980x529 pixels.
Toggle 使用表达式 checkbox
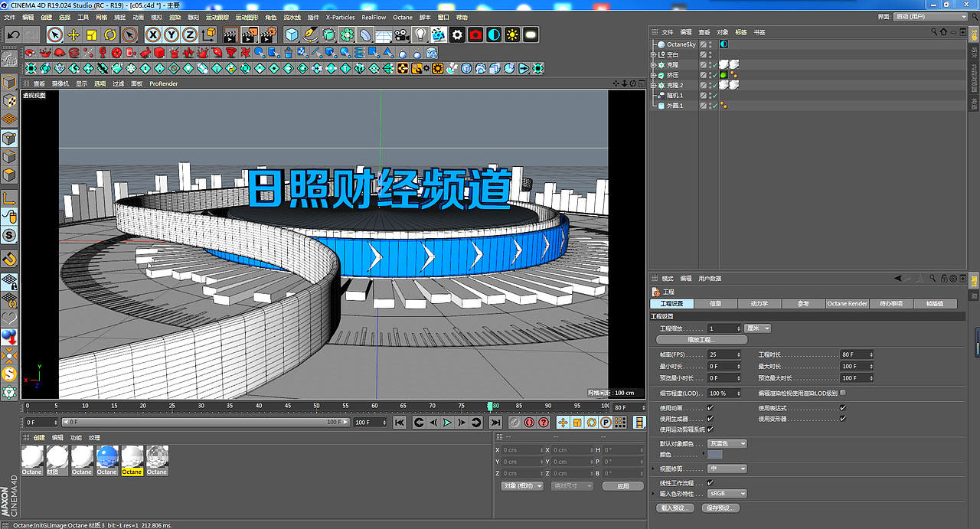[843, 408]
